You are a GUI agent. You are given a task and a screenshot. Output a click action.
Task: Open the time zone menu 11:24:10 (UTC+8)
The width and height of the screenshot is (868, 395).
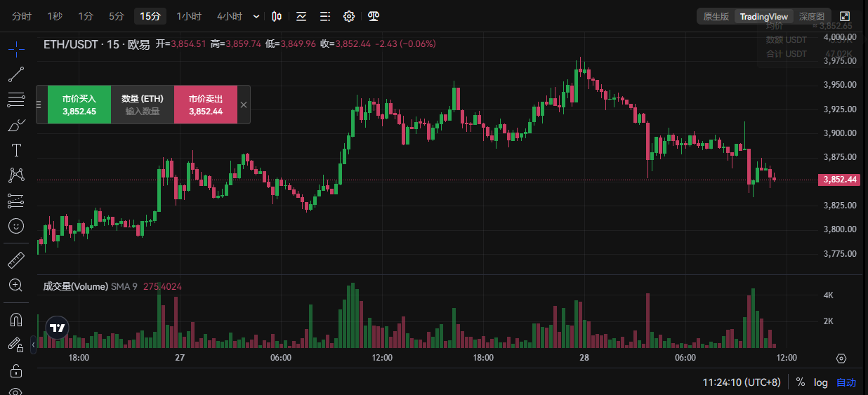coord(741,382)
